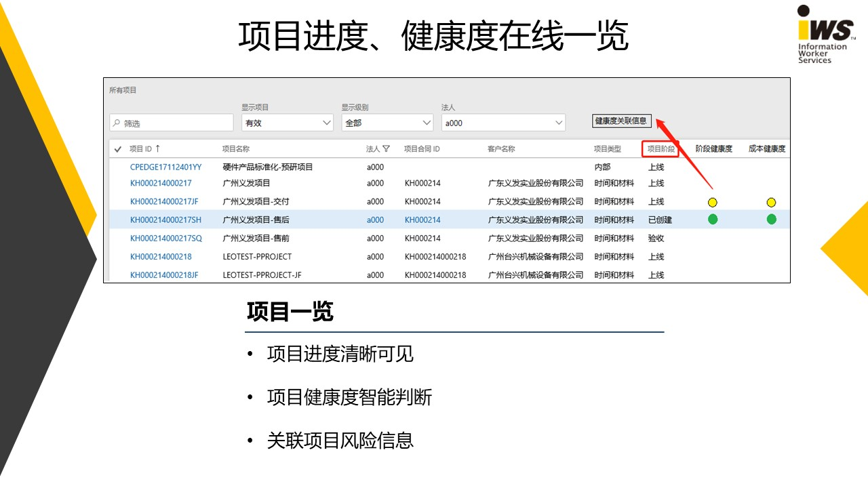This screenshot has width=868, height=488.
Task: Click green 成本健康度 indicator for 广州义发项目-售后
Action: coord(771,219)
